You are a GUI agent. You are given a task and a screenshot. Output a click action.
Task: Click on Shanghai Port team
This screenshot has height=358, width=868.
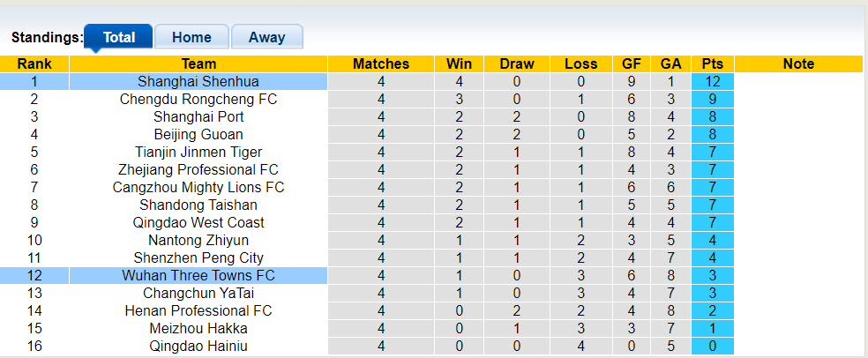pos(198,116)
